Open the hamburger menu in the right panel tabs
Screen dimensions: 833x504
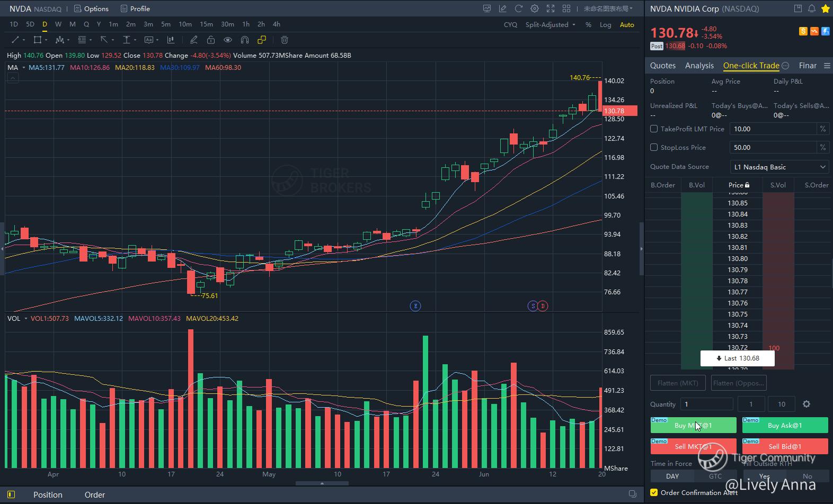pos(827,66)
